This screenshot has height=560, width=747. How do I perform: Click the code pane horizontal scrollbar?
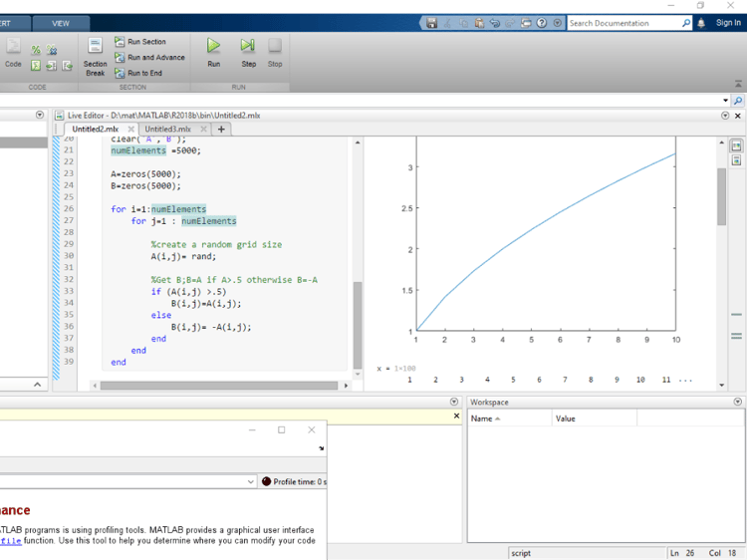[x=219, y=386]
